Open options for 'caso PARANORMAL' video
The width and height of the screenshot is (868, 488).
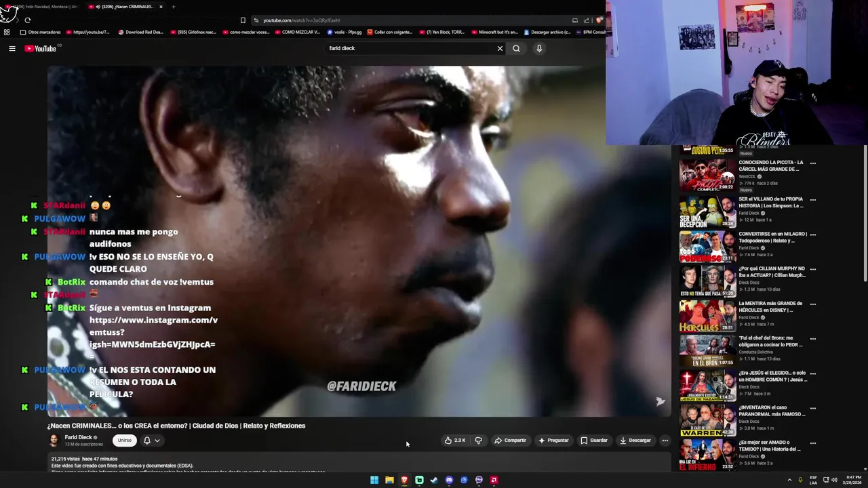(x=812, y=408)
